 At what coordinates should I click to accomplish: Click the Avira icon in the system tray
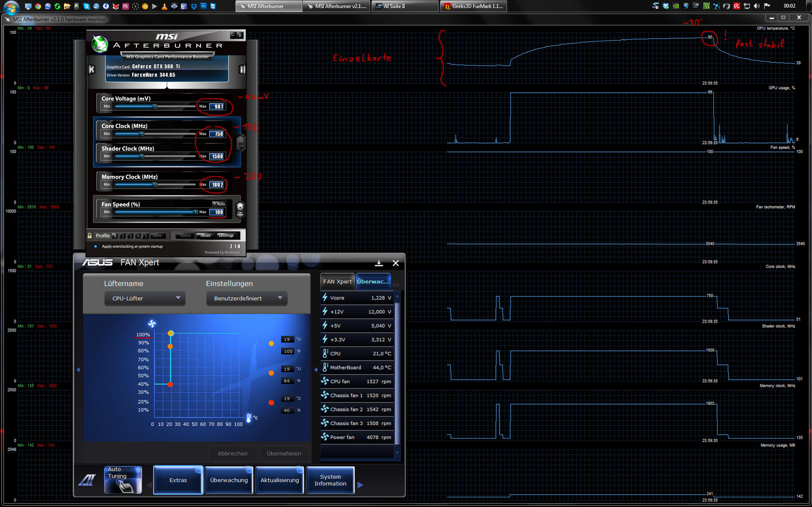pyautogui.click(x=737, y=6)
